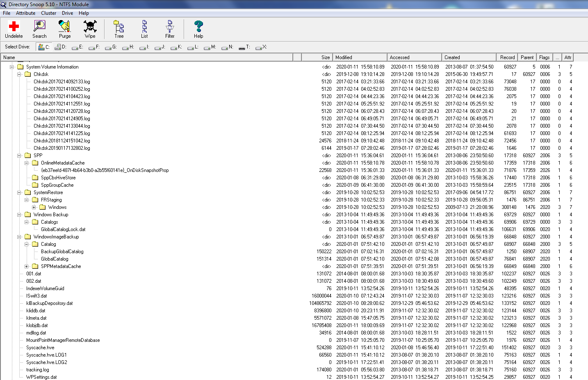
Task: Select Chkdsk20170214092133.log file
Action: tap(62, 82)
